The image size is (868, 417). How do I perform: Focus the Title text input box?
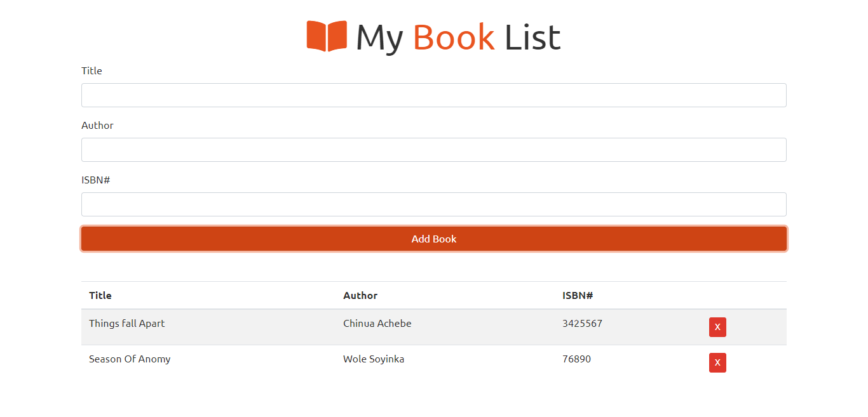coord(434,95)
